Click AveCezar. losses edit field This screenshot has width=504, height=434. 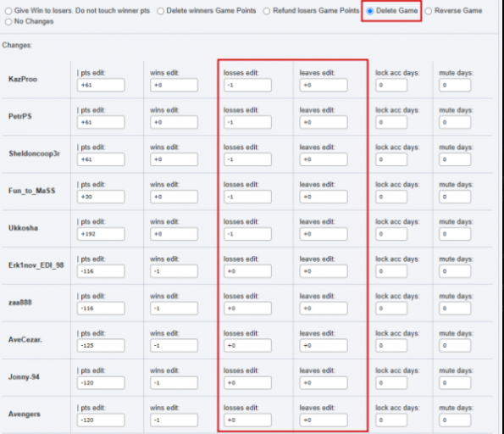coord(247,346)
